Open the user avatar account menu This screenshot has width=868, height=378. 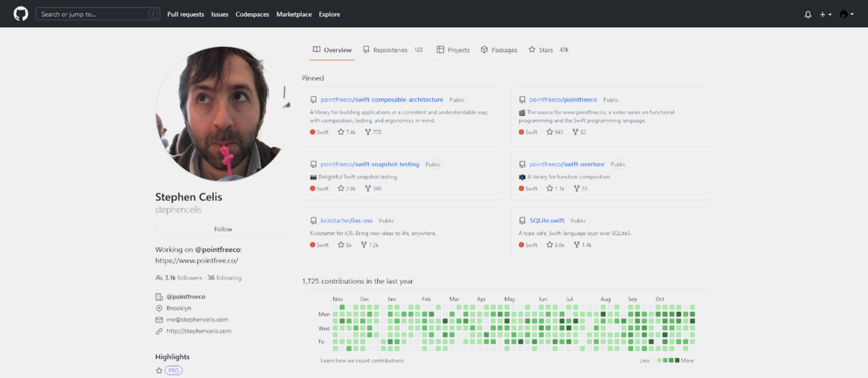coord(846,15)
